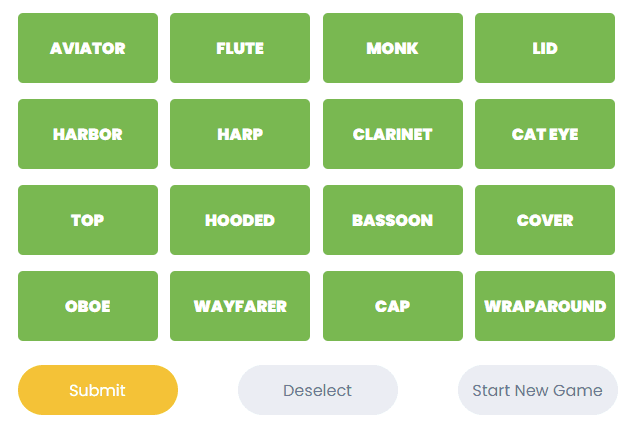Toggle the LID word tile
The width and height of the screenshot is (631, 425).
click(x=545, y=48)
